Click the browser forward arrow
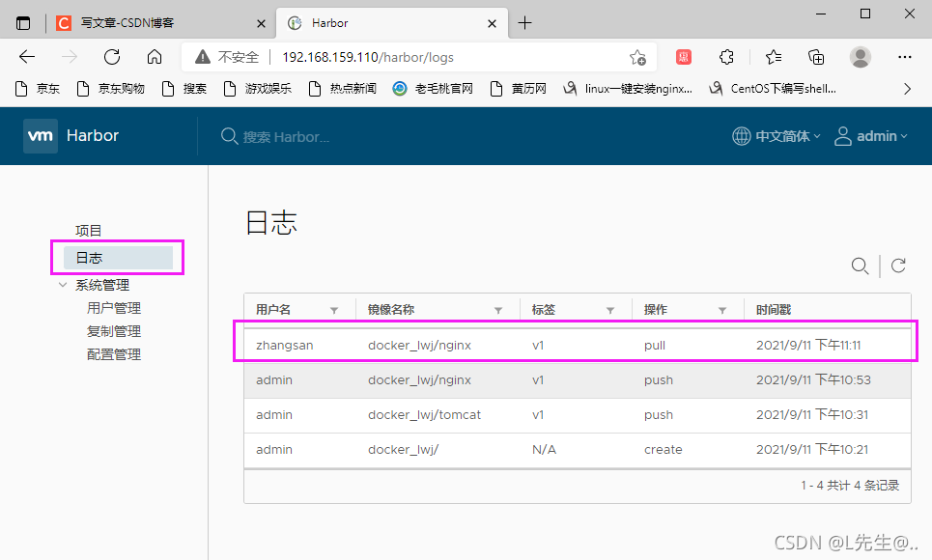Image resolution: width=932 pixels, height=560 pixels. (70, 57)
